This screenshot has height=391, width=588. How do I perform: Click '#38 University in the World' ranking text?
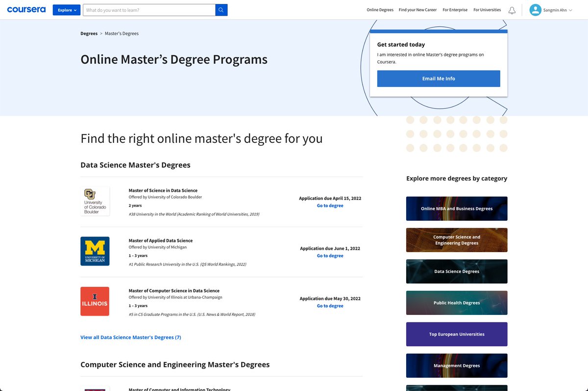[x=194, y=214]
